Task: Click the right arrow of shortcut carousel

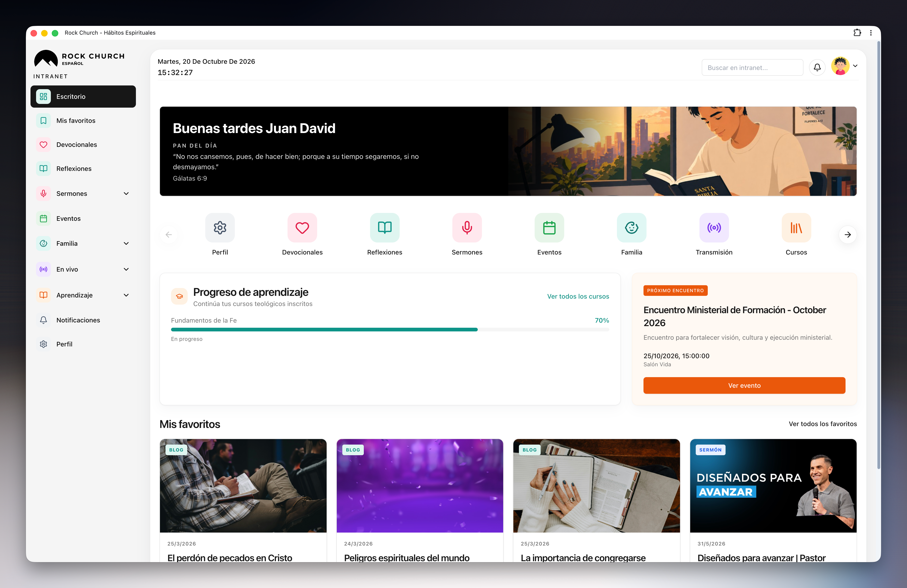Action: (x=848, y=235)
